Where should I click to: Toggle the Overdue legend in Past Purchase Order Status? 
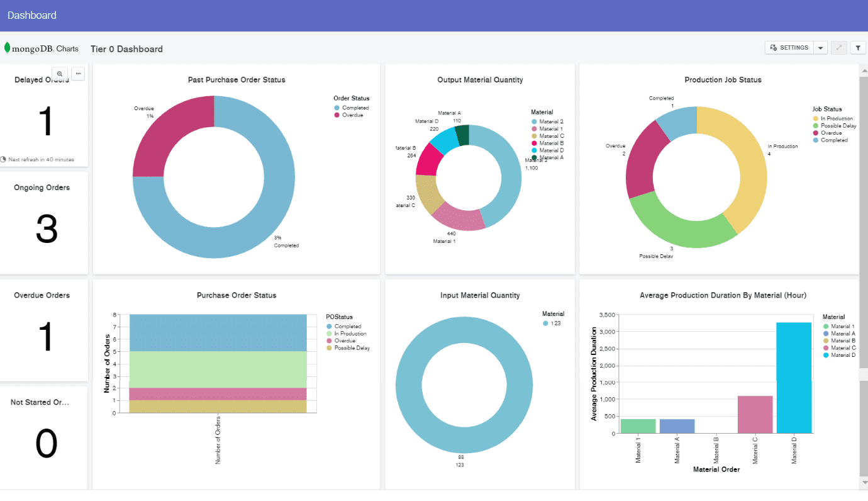click(x=352, y=115)
